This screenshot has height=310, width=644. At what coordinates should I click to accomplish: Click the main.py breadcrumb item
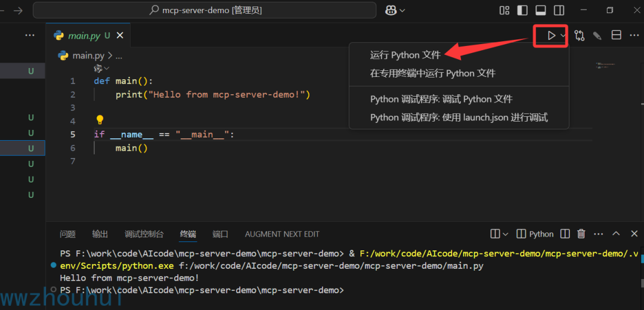pos(88,55)
